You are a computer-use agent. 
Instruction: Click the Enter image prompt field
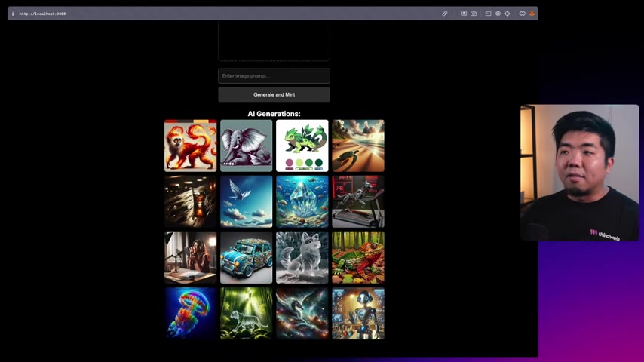[x=274, y=76]
